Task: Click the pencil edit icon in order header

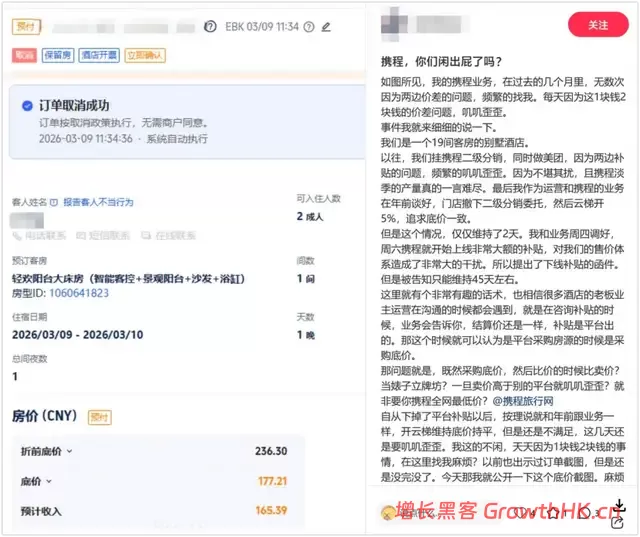Action: [x=326, y=27]
